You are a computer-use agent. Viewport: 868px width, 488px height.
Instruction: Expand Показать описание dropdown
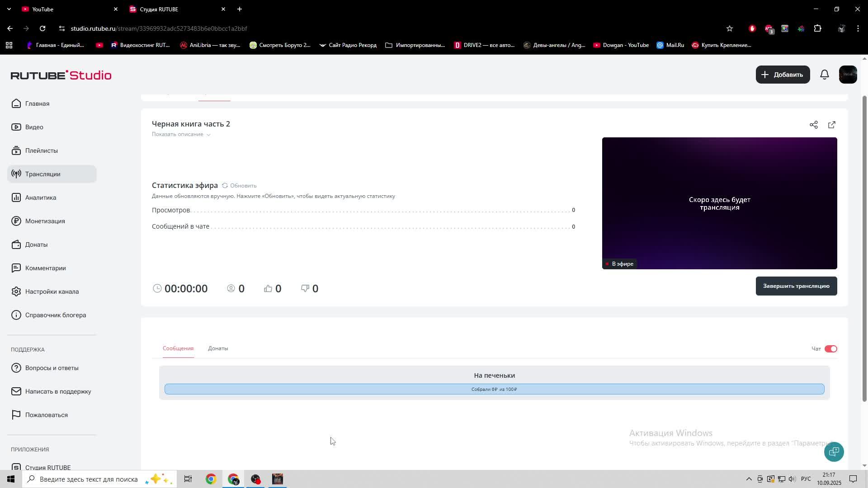[x=181, y=134]
